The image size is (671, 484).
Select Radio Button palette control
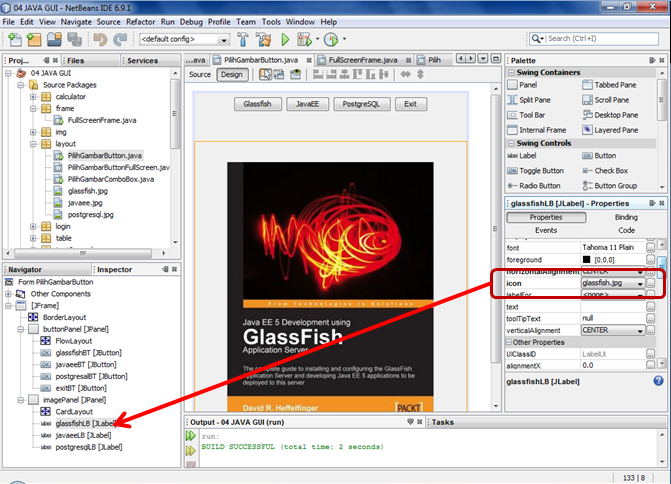534,186
